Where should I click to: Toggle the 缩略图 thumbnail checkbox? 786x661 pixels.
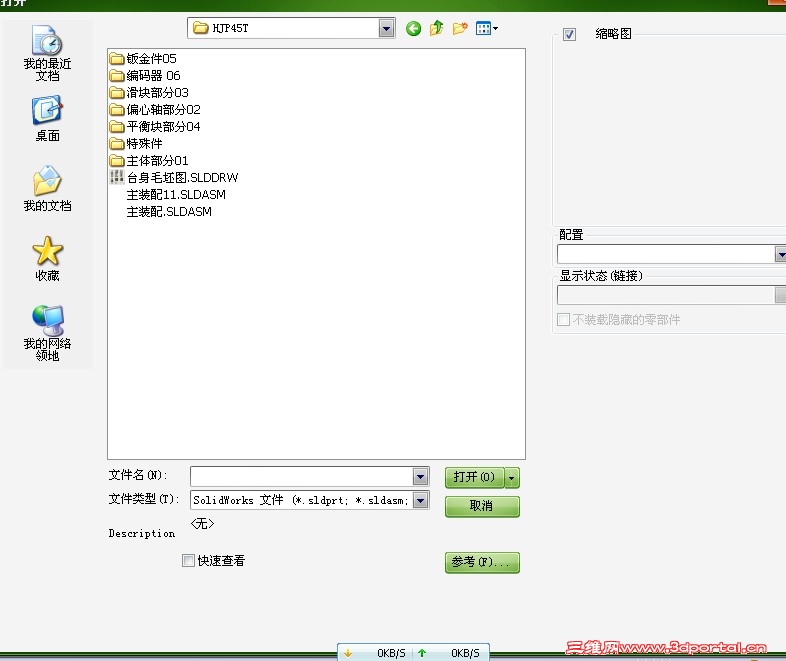pos(569,35)
